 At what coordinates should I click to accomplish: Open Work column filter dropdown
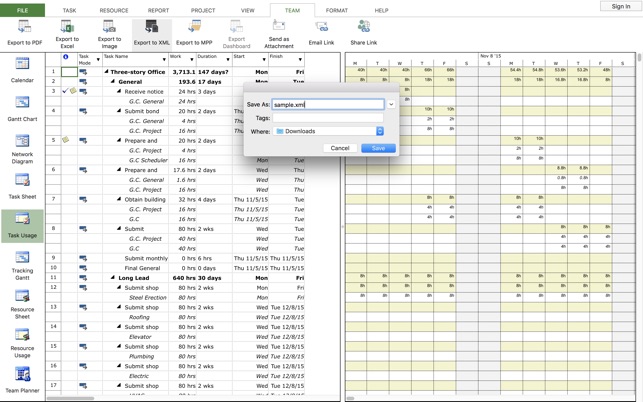192,60
